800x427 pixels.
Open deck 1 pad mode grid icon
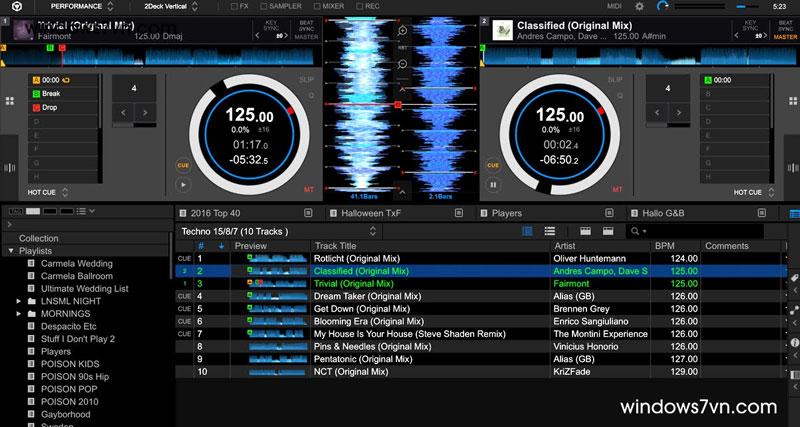[x=9, y=101]
